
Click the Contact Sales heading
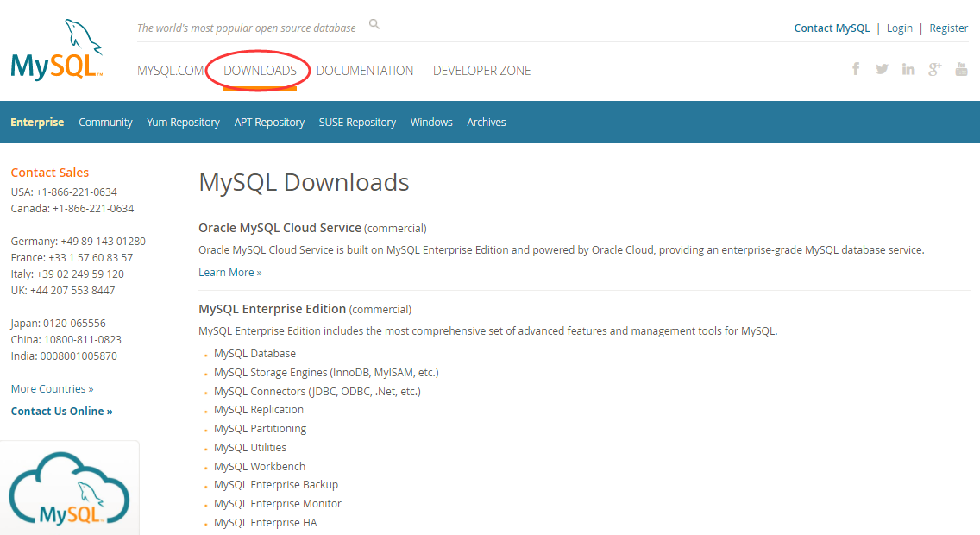click(x=50, y=173)
